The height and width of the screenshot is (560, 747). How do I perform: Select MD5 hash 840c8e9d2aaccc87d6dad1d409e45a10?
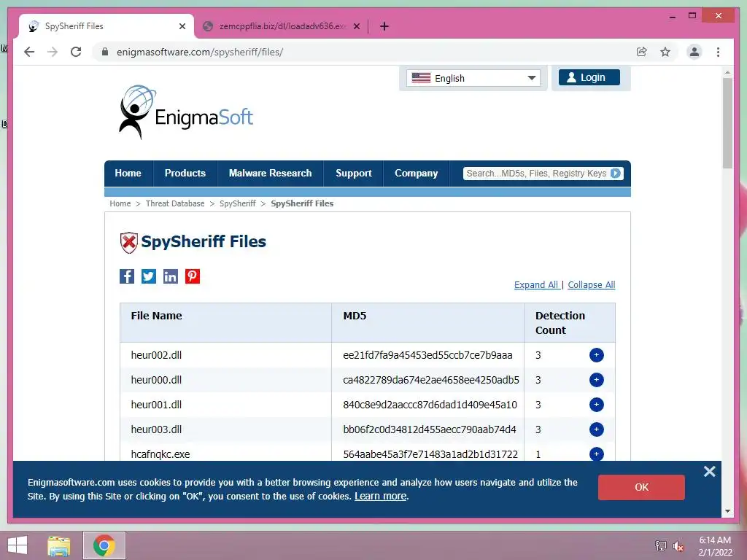(x=430, y=405)
